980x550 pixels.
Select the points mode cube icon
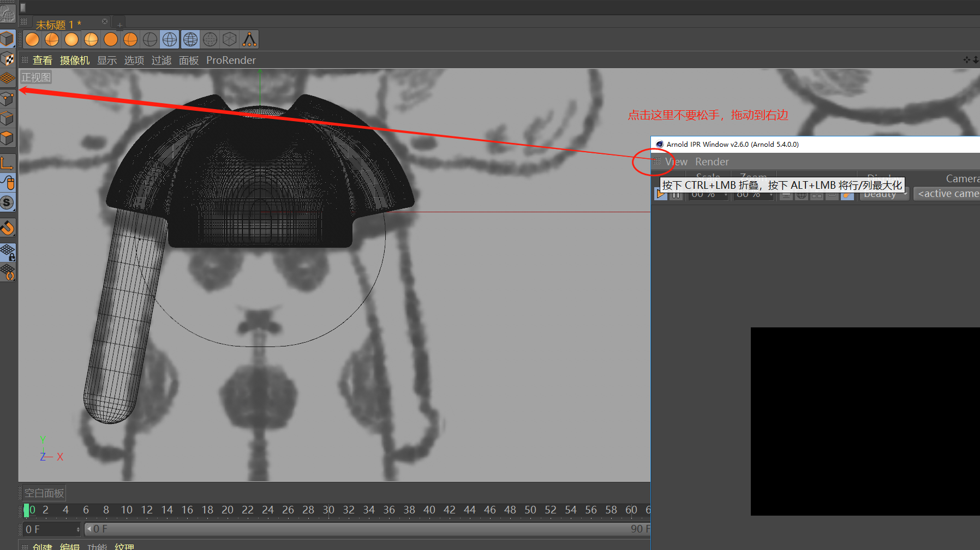8,99
